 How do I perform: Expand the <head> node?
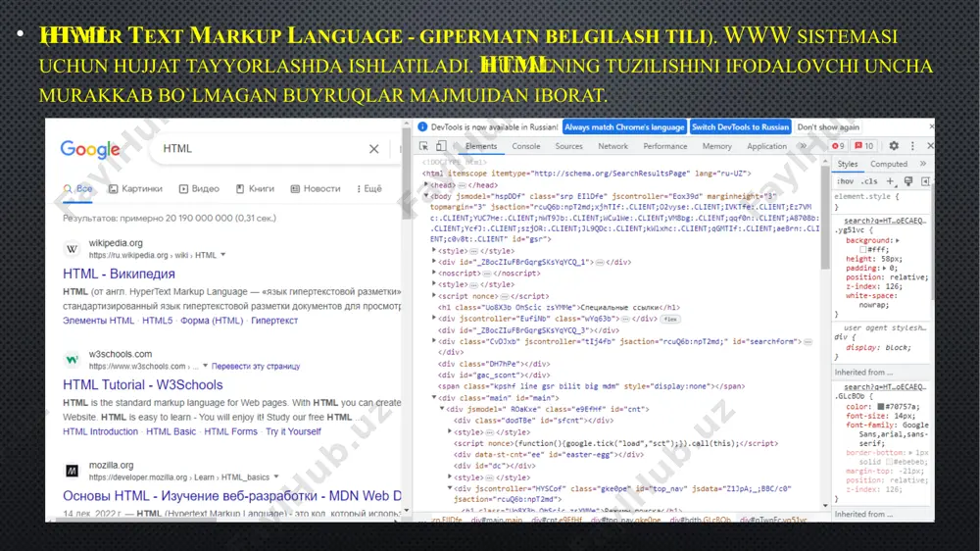[x=426, y=184]
